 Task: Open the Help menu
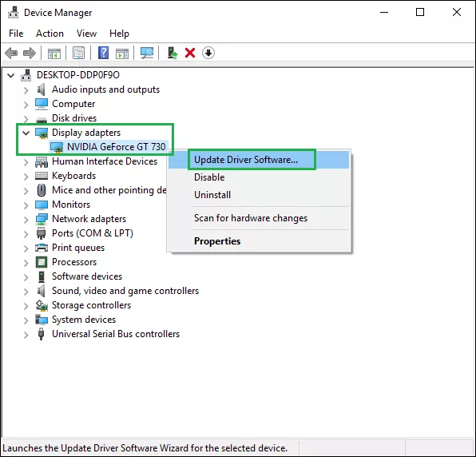pyautogui.click(x=119, y=34)
